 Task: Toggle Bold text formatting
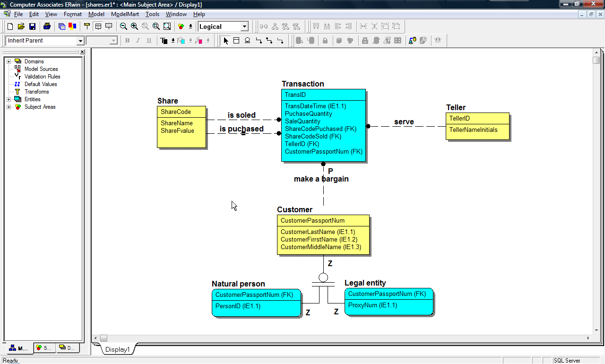(x=127, y=41)
